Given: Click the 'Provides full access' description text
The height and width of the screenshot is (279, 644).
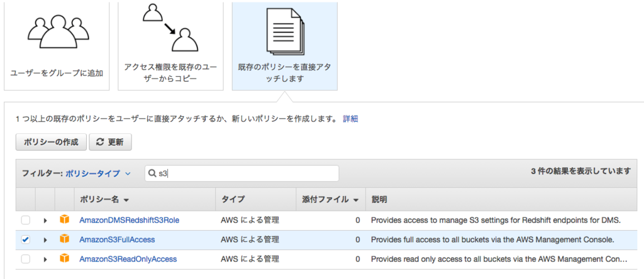Looking at the screenshot, I should [x=492, y=239].
